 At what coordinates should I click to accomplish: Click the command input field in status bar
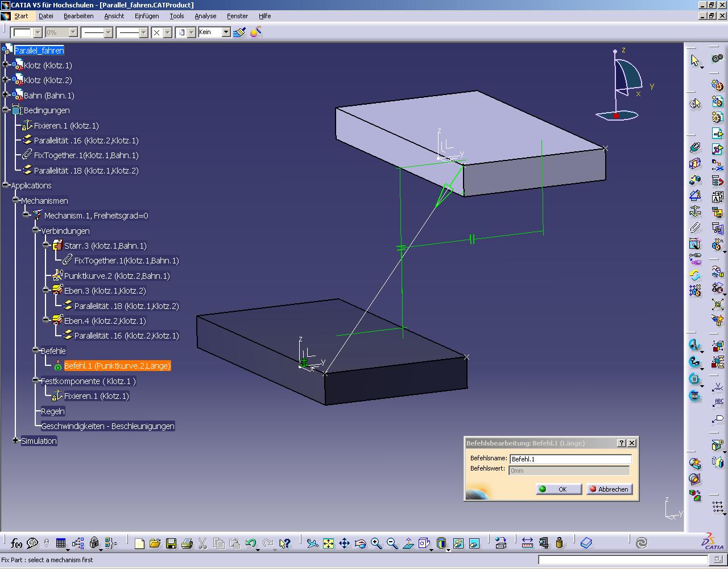[x=624, y=560]
